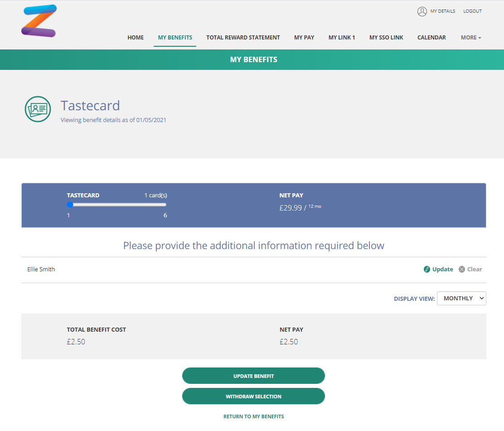The height and width of the screenshot is (431, 504).
Task: Open MY DETAILS link
Action: pyautogui.click(x=443, y=11)
